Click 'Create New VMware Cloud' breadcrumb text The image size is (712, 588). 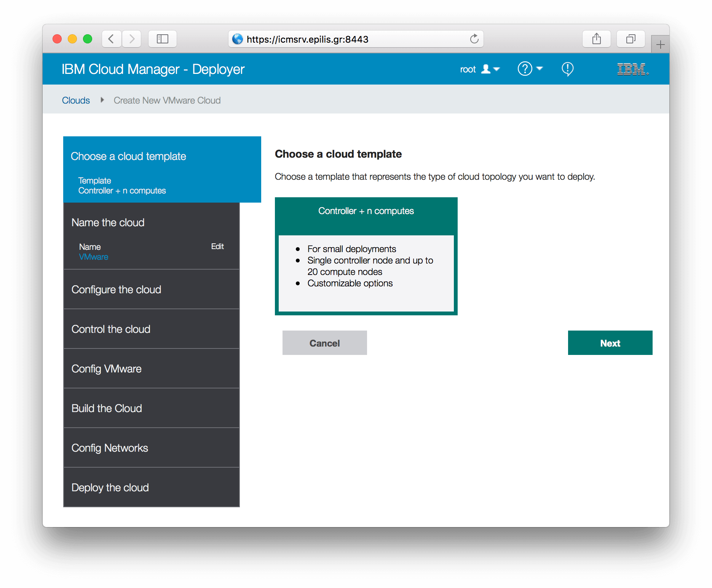[x=167, y=100]
